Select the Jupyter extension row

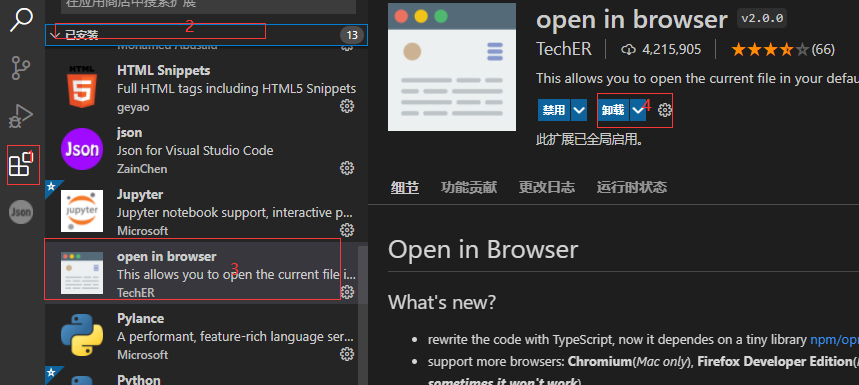[206, 211]
